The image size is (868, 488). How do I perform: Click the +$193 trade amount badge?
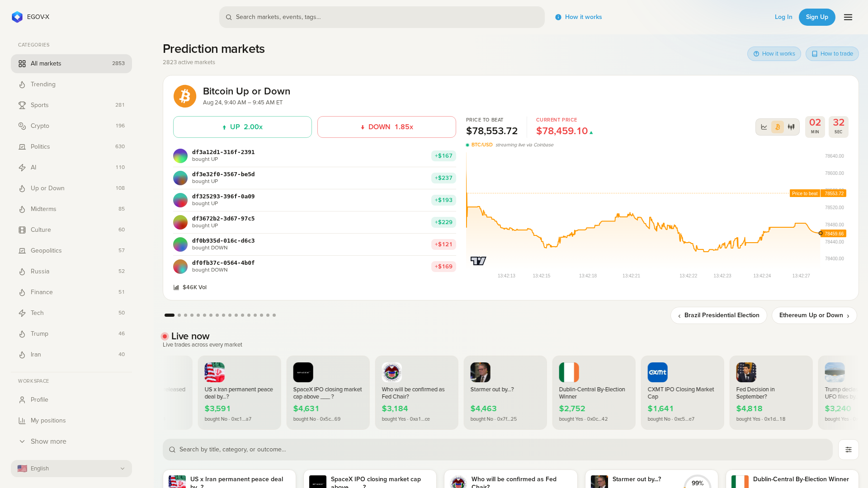pos(443,200)
